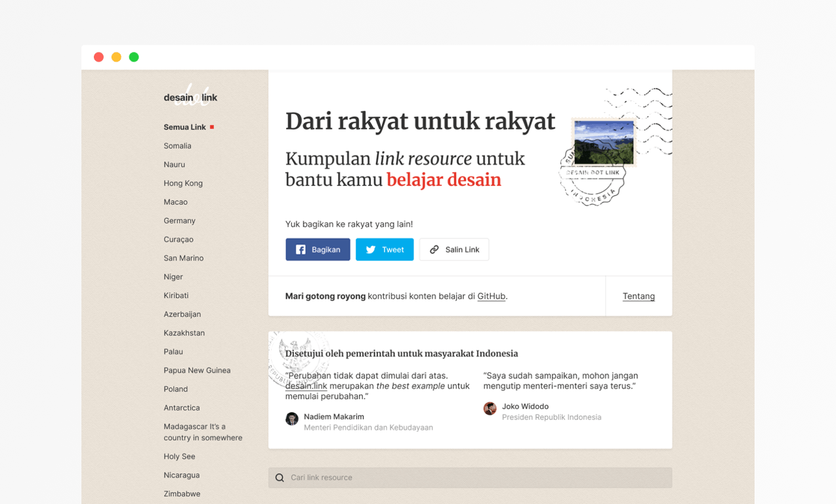
Task: Click the magnifier icon in search bar
Action: (280, 478)
